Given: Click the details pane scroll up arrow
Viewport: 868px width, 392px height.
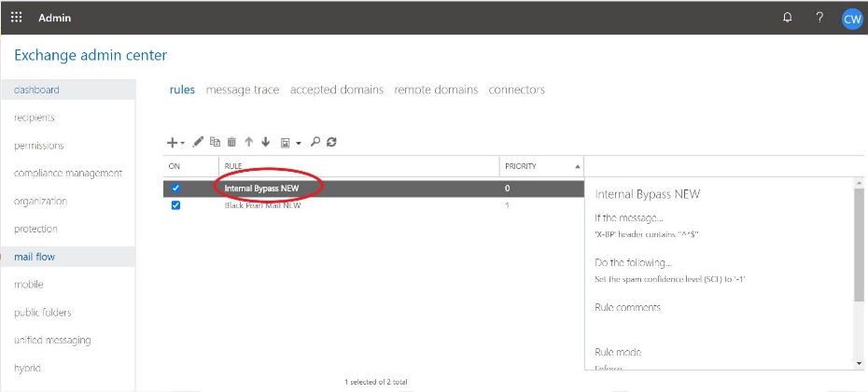Looking at the screenshot, I should tap(859, 182).
